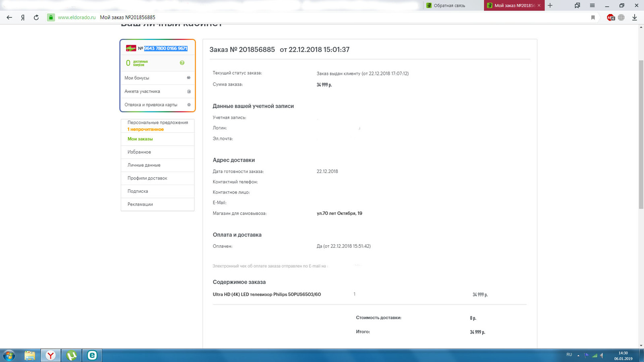The image size is (644, 362).
Task: Click the page vertical scrollbar thumb
Action: tap(641, 134)
